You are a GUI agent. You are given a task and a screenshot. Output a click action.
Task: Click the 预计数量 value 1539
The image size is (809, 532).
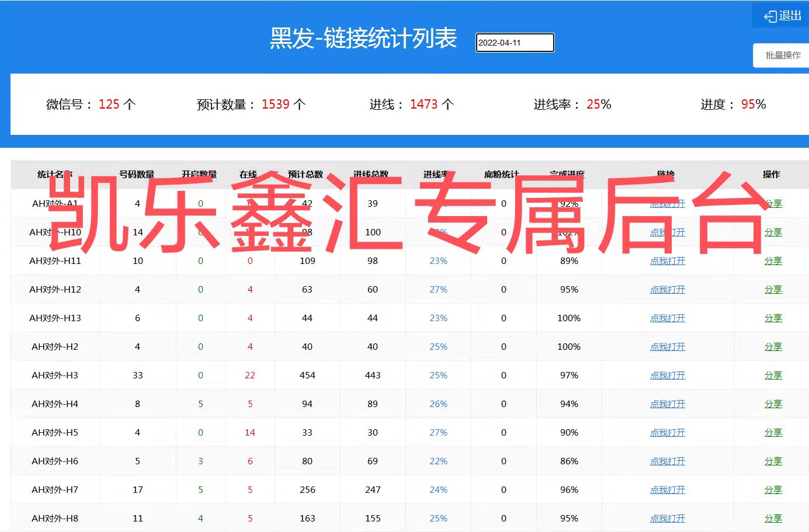[x=276, y=105]
